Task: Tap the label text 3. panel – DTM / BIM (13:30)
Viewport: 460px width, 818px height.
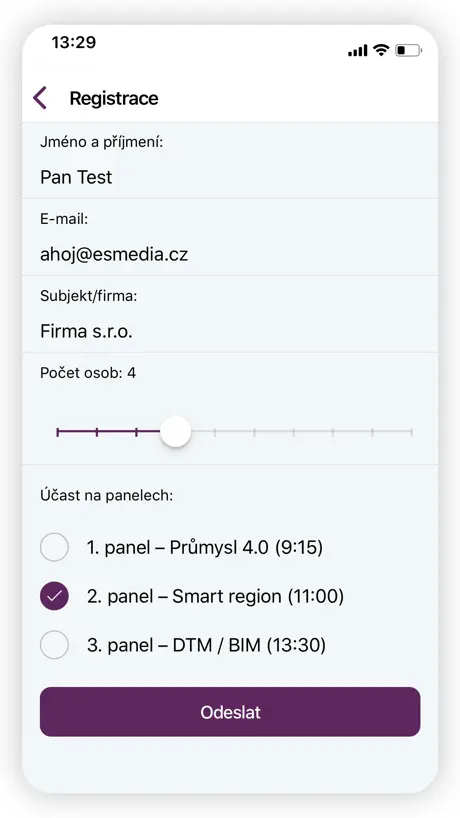Action: (x=206, y=645)
